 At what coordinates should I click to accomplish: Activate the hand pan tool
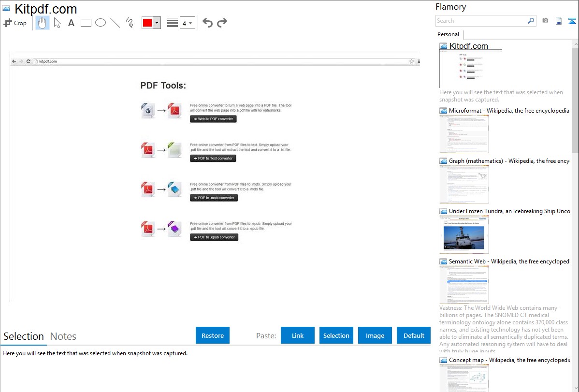pyautogui.click(x=42, y=23)
